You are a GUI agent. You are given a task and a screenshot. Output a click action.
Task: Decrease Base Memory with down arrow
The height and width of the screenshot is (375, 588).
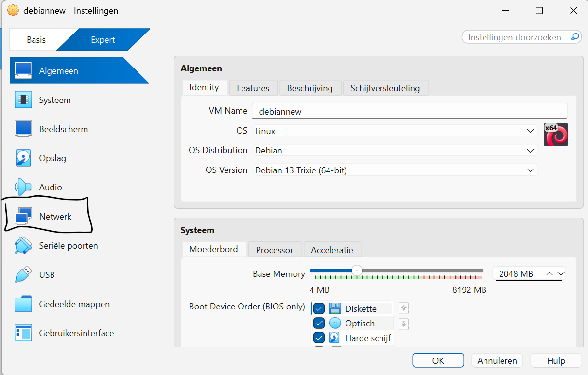coord(561,274)
